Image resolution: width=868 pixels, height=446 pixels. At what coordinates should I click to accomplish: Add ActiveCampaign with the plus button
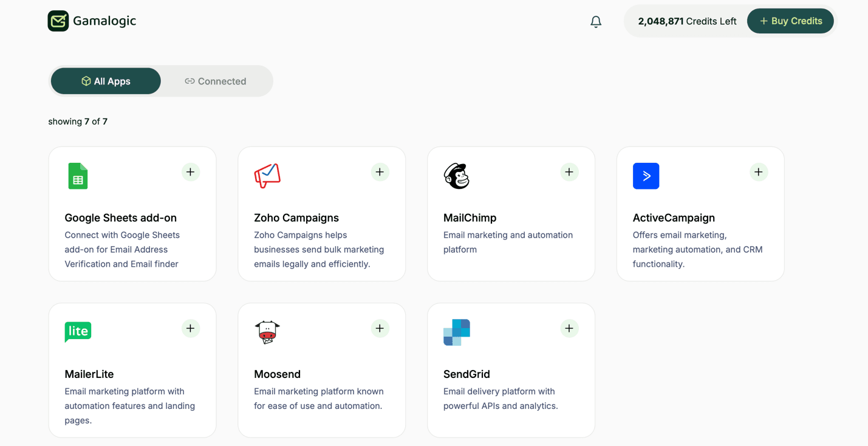click(758, 172)
